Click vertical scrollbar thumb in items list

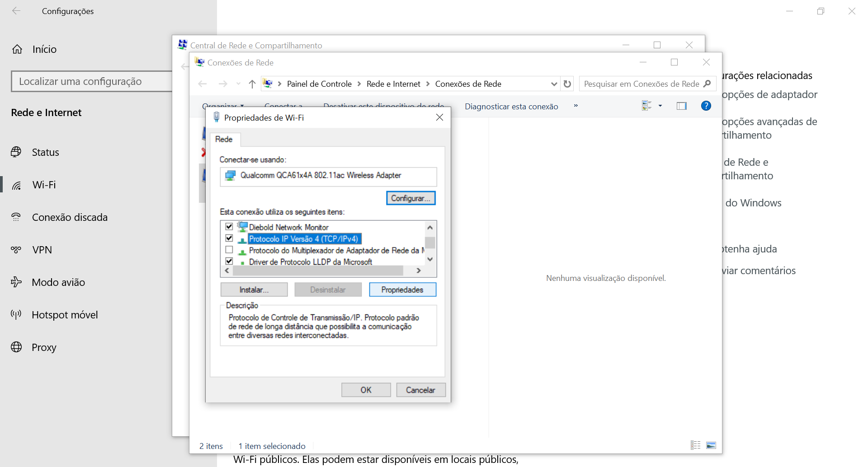(430, 243)
